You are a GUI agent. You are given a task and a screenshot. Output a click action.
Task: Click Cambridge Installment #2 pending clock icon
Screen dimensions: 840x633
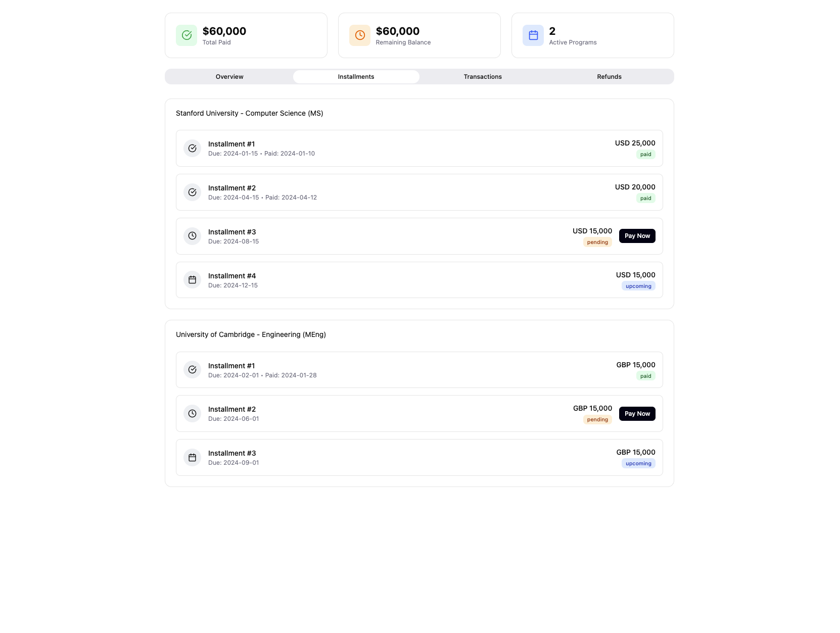click(x=192, y=414)
